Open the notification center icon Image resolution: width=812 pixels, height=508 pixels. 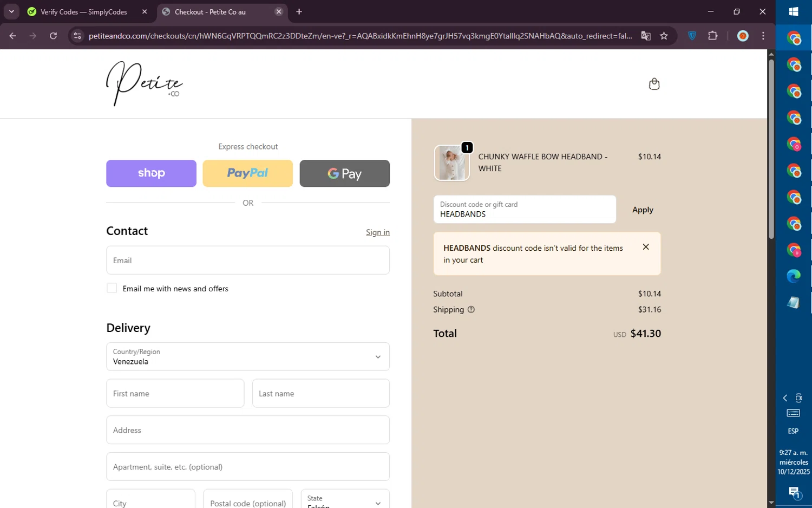794,493
